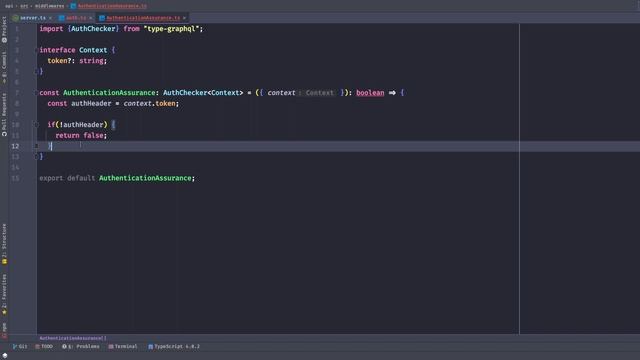Screen dimensions: 640x360
Task: Click the server.ts tab file icon
Action: pos(16,18)
